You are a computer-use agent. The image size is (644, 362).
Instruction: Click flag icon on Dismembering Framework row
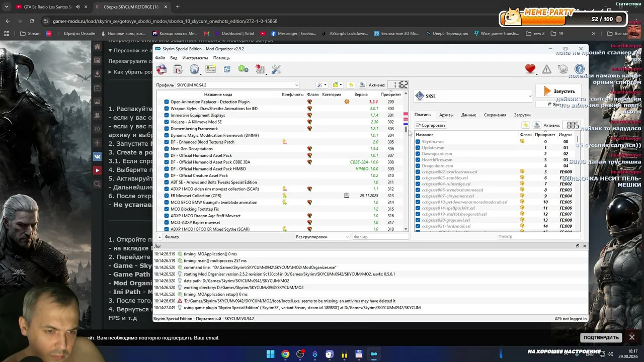309,129
